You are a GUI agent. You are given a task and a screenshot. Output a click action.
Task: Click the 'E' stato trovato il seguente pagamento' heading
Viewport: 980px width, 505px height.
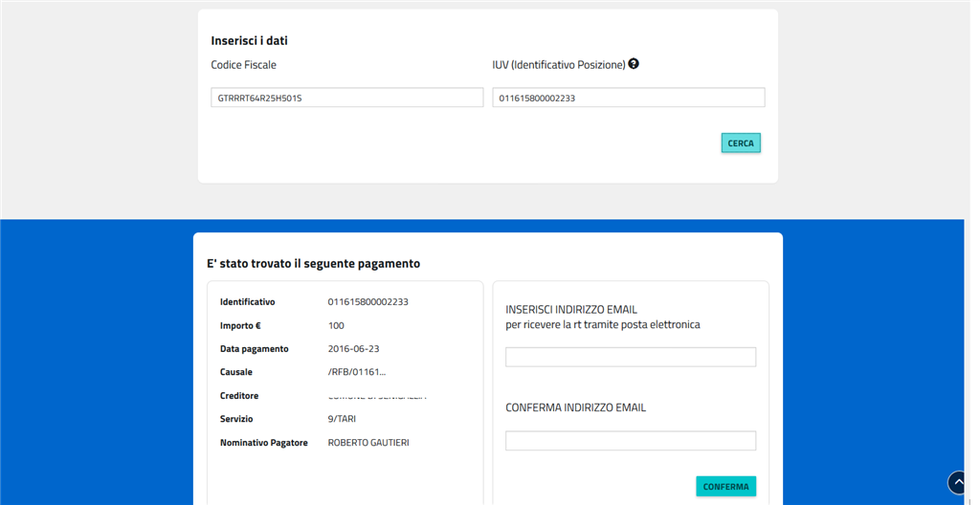313,263
